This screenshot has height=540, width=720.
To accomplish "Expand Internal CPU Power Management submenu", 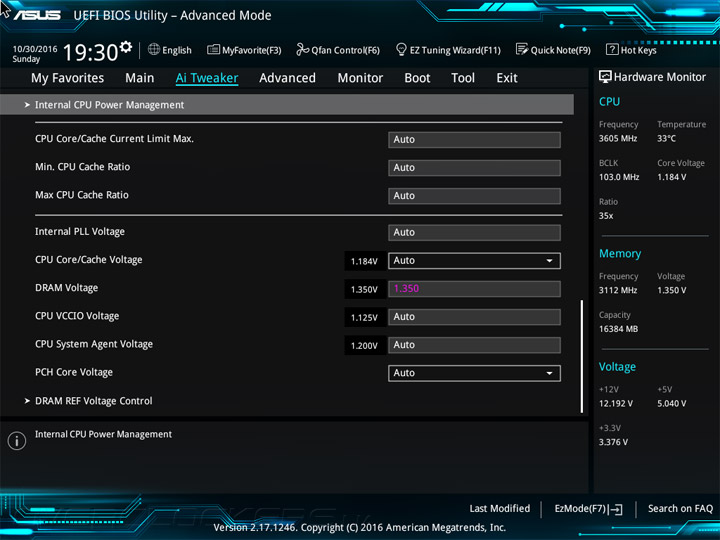I will [x=287, y=105].
